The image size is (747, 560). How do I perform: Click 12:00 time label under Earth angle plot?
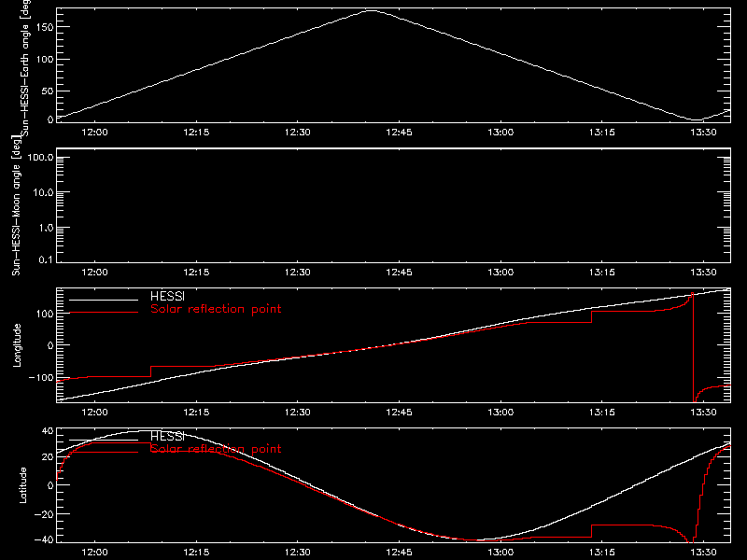click(x=95, y=132)
